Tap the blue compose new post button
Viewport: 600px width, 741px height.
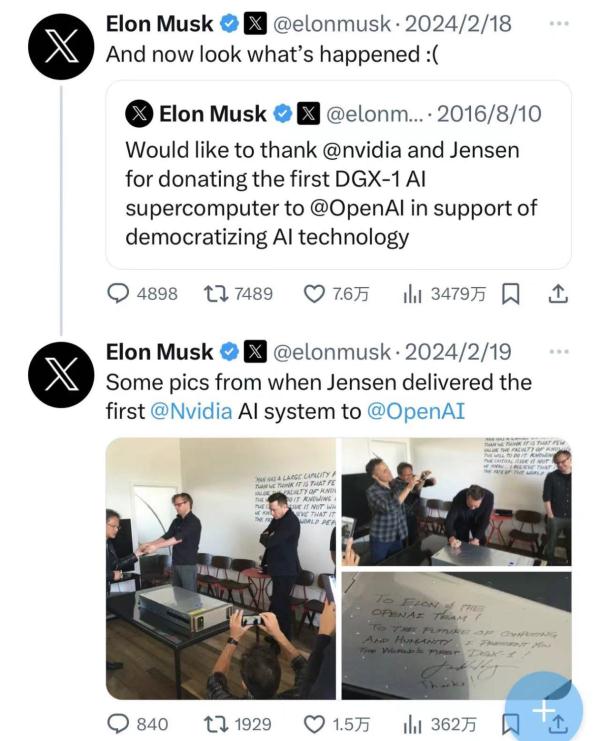pos(543,710)
